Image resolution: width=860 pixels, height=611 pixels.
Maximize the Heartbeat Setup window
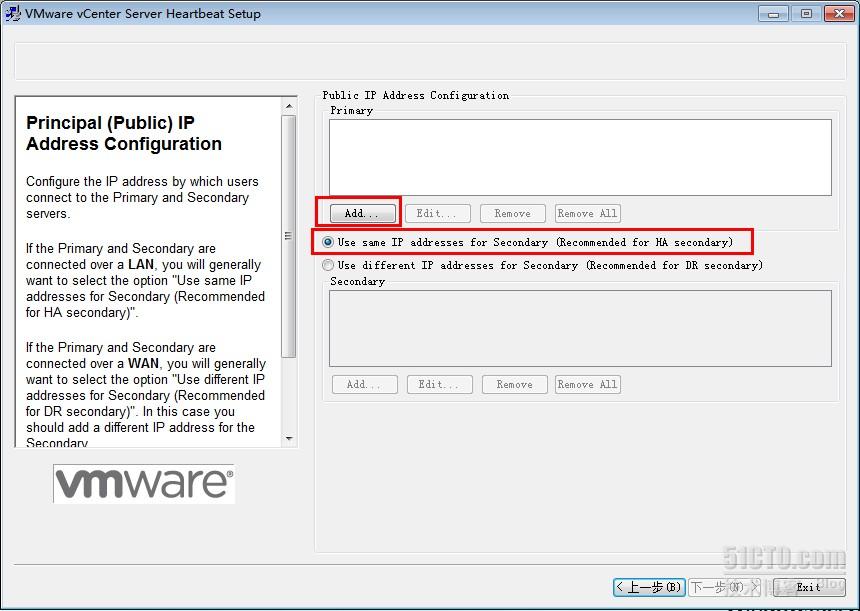[x=806, y=14]
